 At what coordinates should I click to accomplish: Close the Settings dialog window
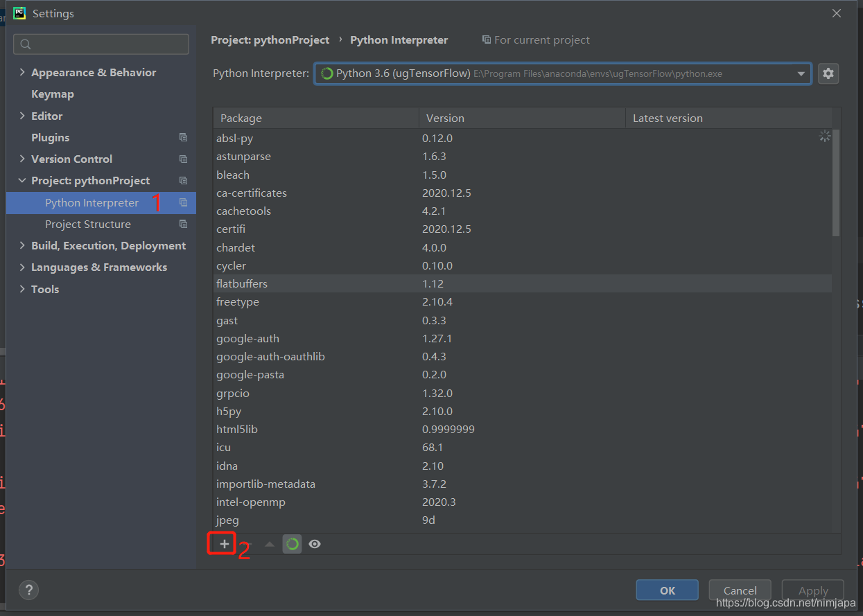point(837,13)
